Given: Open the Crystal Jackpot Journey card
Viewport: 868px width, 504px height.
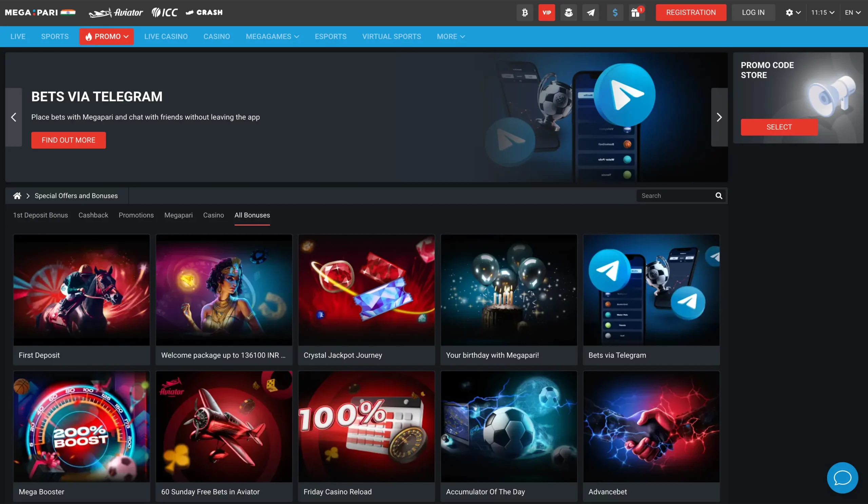Looking at the screenshot, I should point(366,300).
